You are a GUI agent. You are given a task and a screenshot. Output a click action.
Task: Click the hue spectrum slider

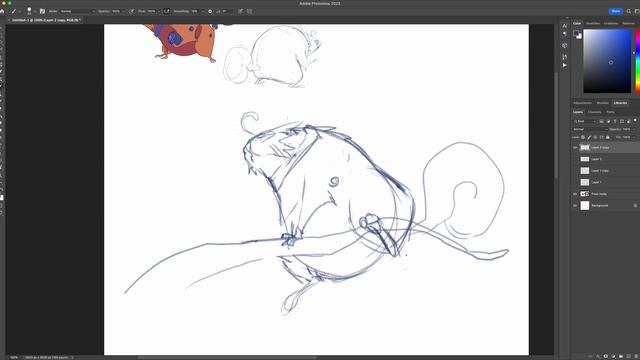click(638, 61)
